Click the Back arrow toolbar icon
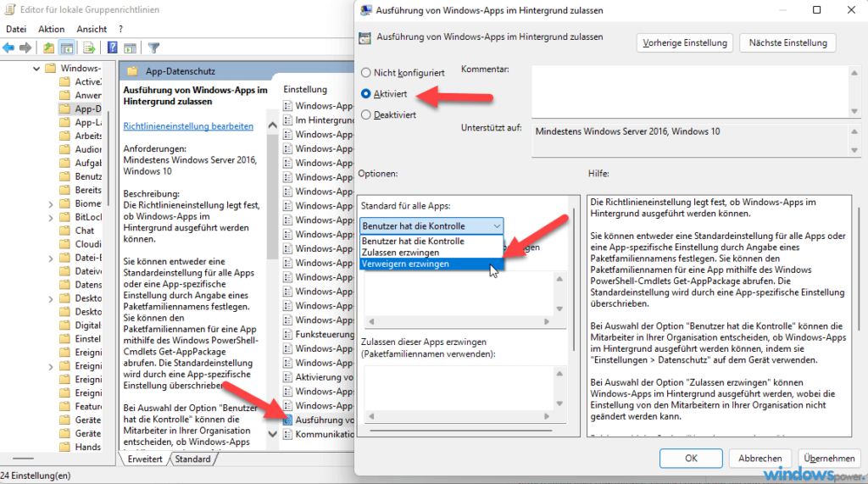868x484 pixels. click(x=8, y=48)
